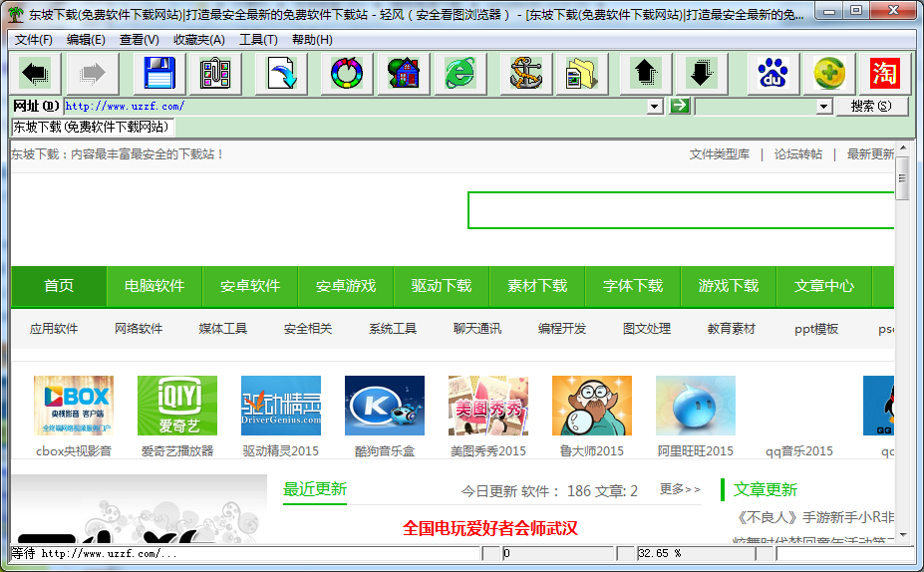This screenshot has width=924, height=572.
Task: Open the 安全相关 category link
Action: pyautogui.click(x=308, y=329)
